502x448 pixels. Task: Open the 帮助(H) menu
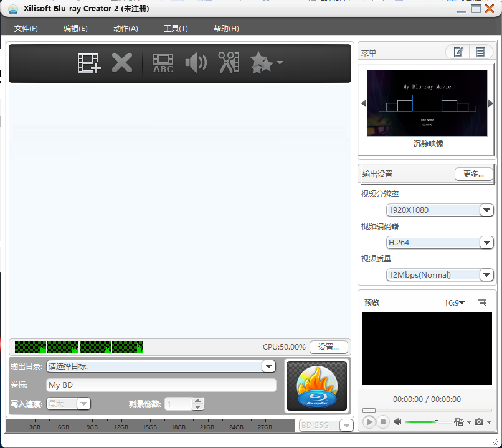226,29
